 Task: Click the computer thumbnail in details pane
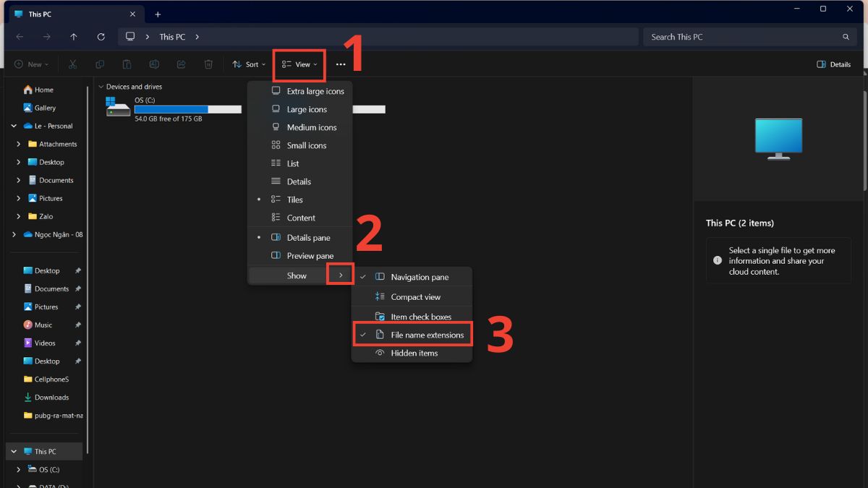tap(778, 139)
